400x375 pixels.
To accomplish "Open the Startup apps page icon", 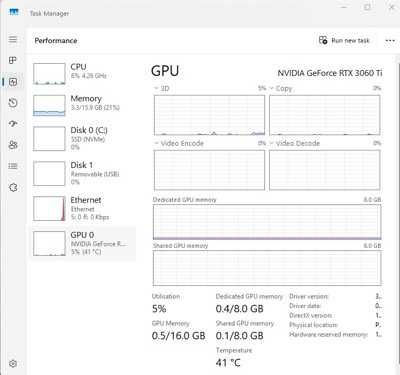I will coord(13,124).
